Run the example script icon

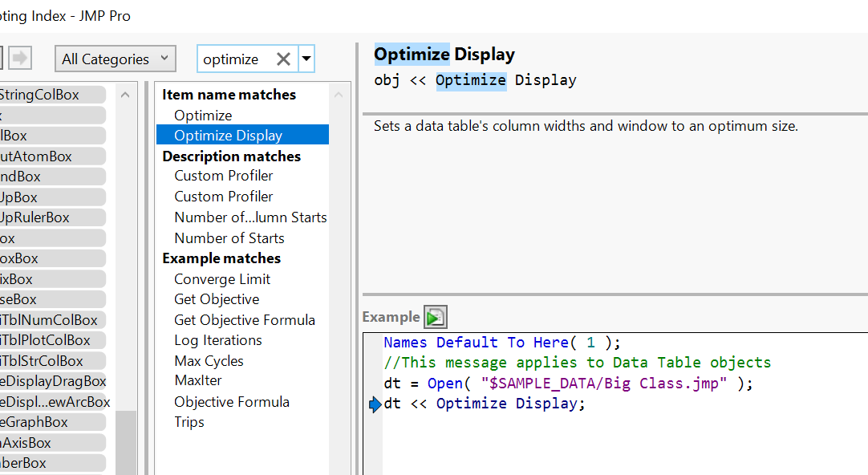(436, 317)
